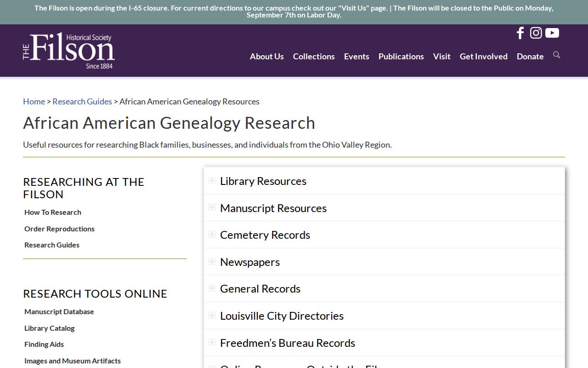Image resolution: width=588 pixels, height=368 pixels.
Task: Open the Order Reproductions link
Action: click(59, 229)
